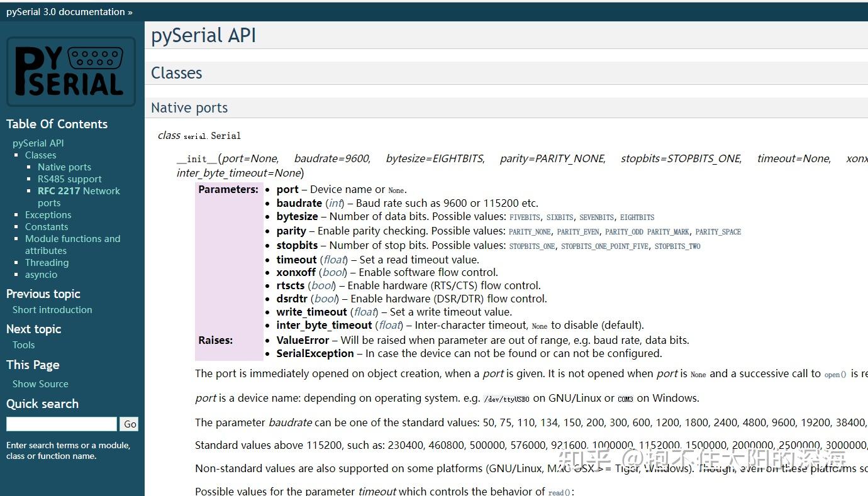Go to the previous topic, Short introduction

(52, 310)
